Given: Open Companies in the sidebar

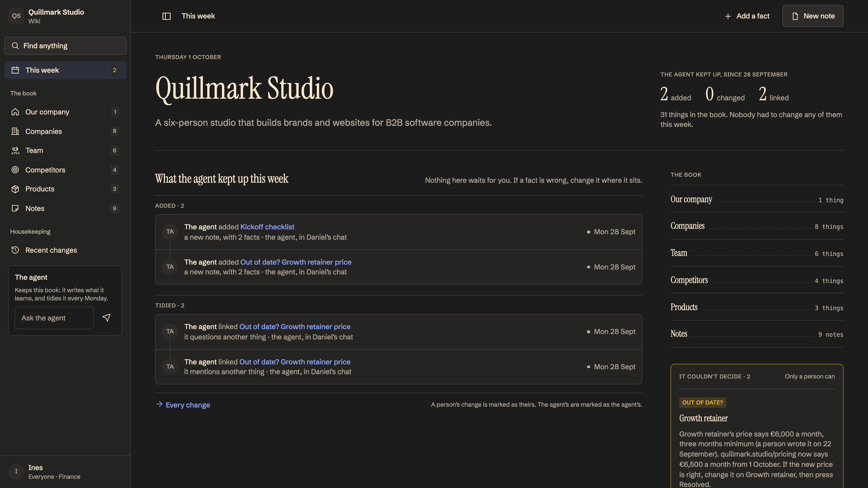Looking at the screenshot, I should click(x=65, y=131).
